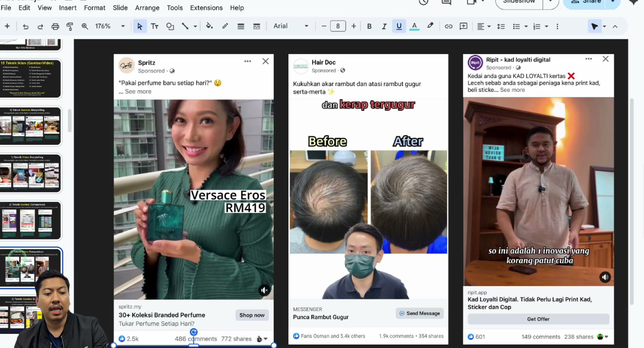
Task: Expand the line tool dropdown arrow
Action: 195,26
